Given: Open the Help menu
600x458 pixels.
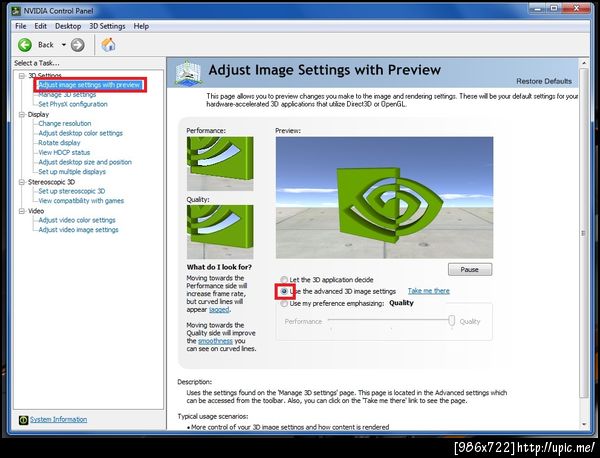Looking at the screenshot, I should 141,26.
